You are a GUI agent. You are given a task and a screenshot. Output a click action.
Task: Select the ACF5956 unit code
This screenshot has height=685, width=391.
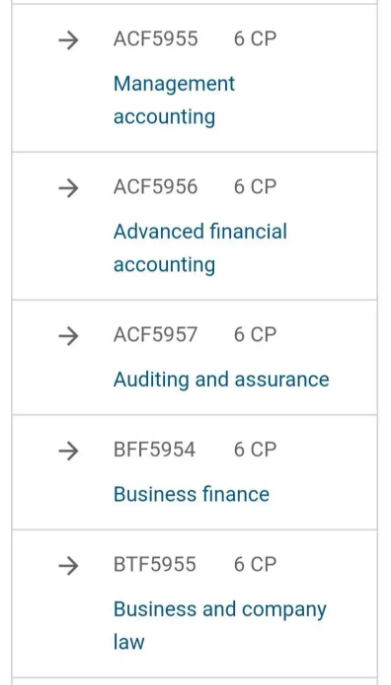pyautogui.click(x=156, y=187)
